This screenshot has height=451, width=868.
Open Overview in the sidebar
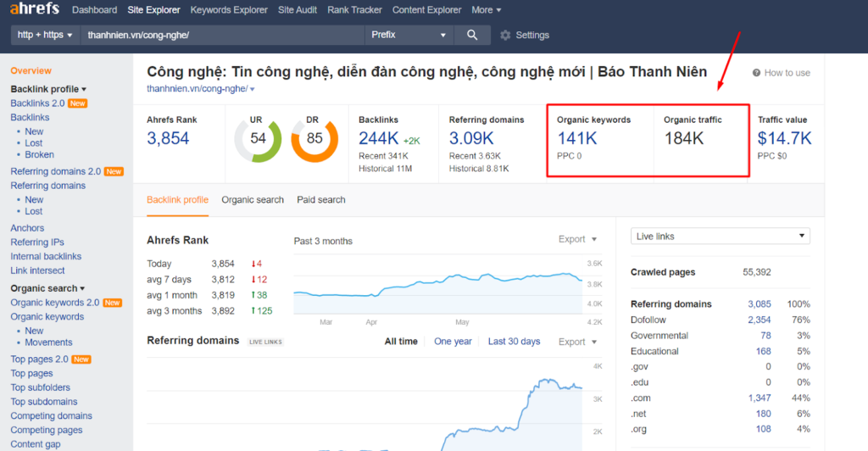click(31, 71)
